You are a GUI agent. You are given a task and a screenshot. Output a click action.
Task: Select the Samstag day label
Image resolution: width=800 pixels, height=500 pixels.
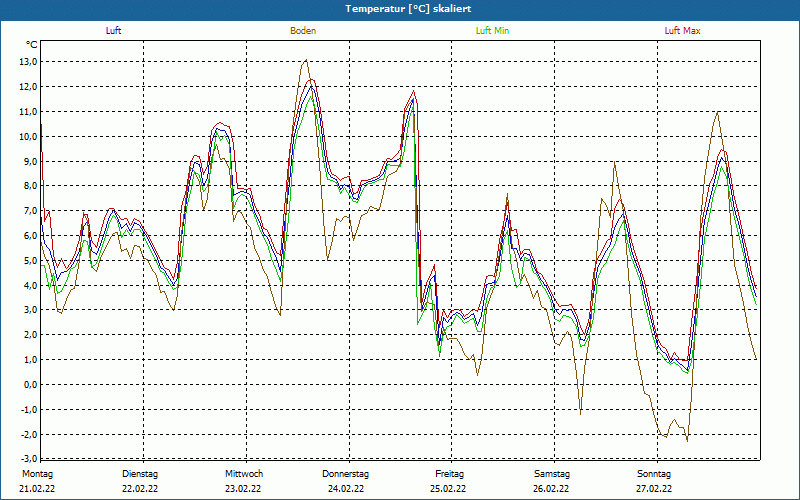click(552, 474)
